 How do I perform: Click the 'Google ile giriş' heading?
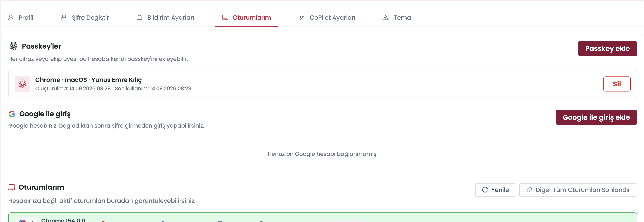pos(45,114)
